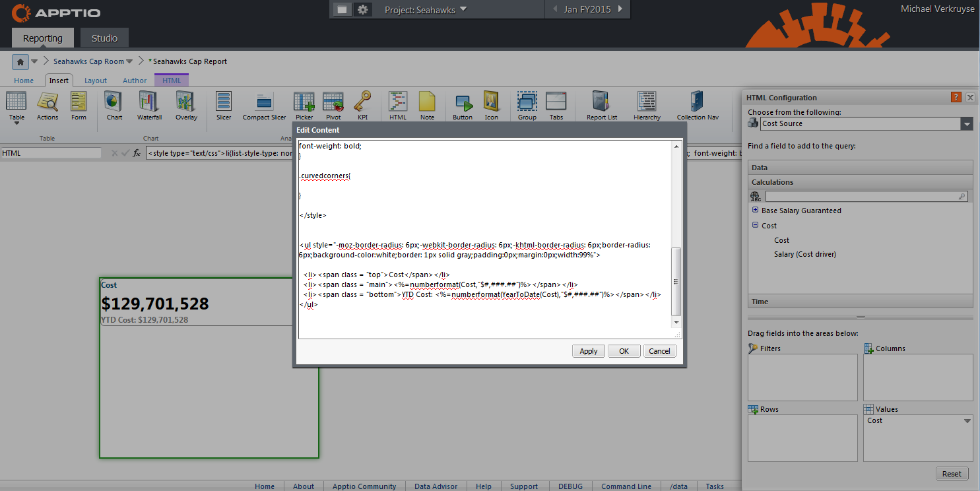Click the HTML component icon in ribbon
Screen dimensions: 980x491
coord(398,105)
